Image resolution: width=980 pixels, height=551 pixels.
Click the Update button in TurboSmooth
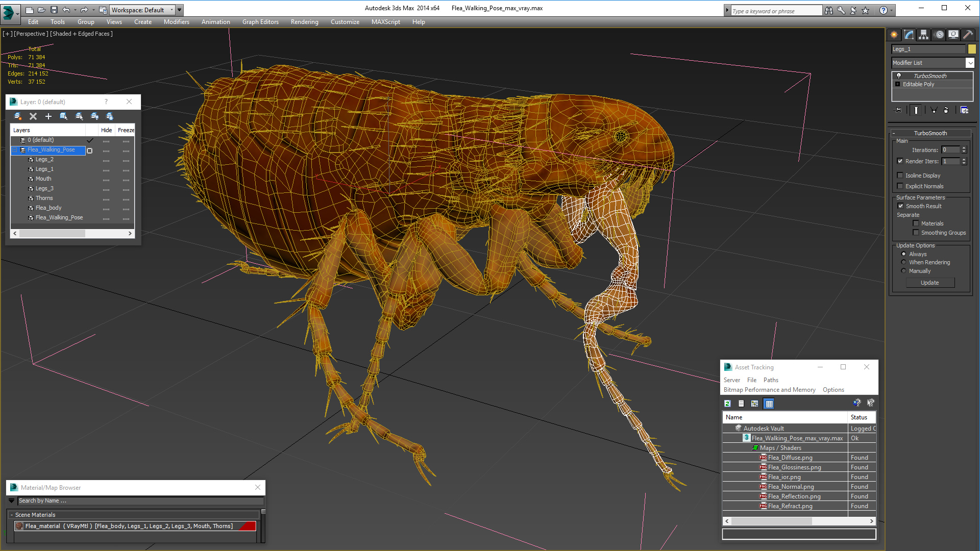(x=929, y=283)
